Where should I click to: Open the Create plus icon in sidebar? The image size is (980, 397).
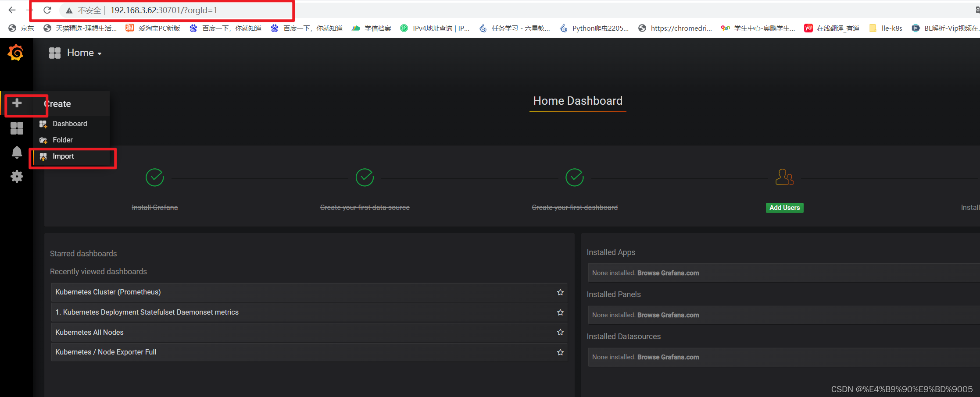[17, 103]
